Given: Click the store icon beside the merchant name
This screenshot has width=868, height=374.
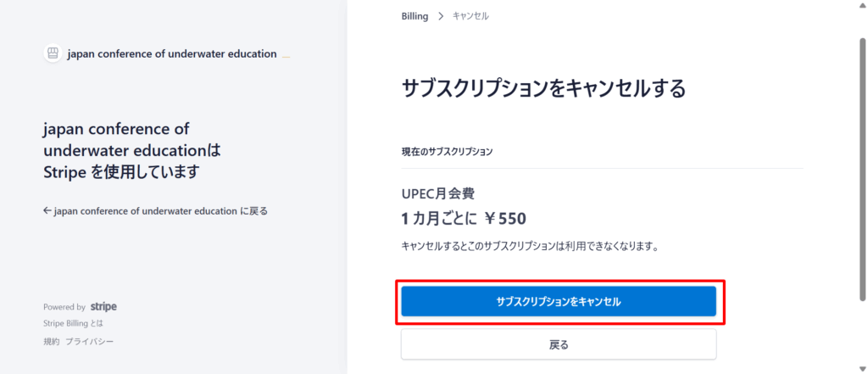Looking at the screenshot, I should point(53,53).
